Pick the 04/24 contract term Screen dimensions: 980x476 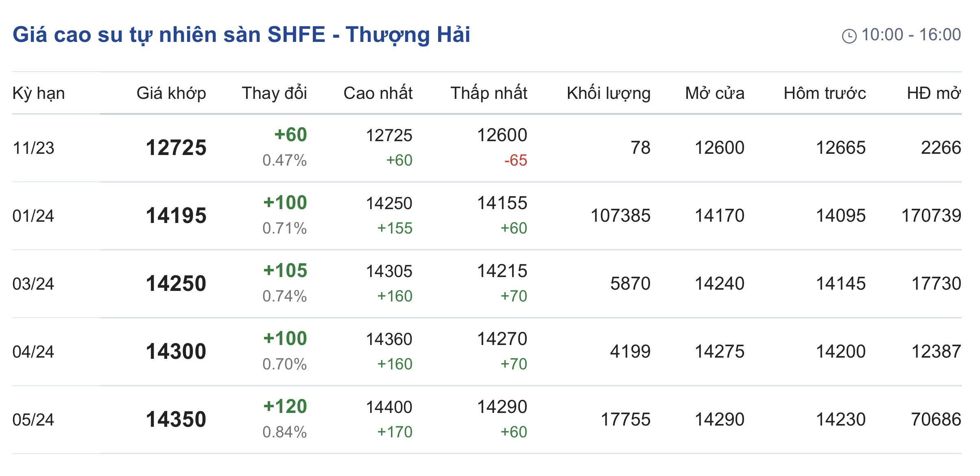(x=33, y=352)
